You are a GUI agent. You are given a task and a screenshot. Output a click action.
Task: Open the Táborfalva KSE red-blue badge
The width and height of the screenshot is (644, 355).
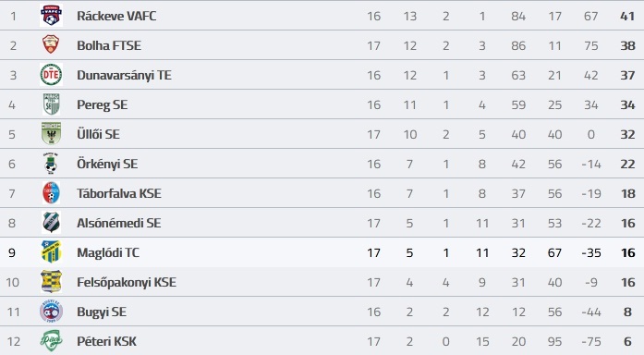coord(52,193)
